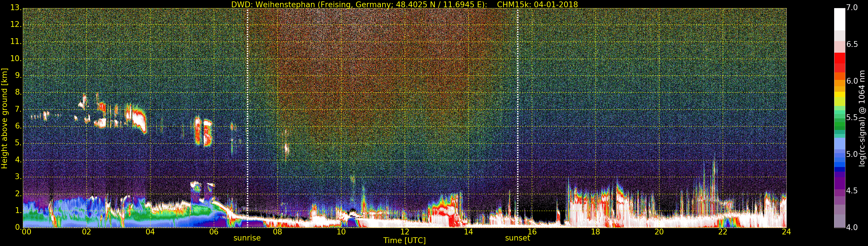Image resolution: width=868 pixels, height=246 pixels.
Task: Click the '7.0' value on the colorbar
Action: click(x=852, y=8)
